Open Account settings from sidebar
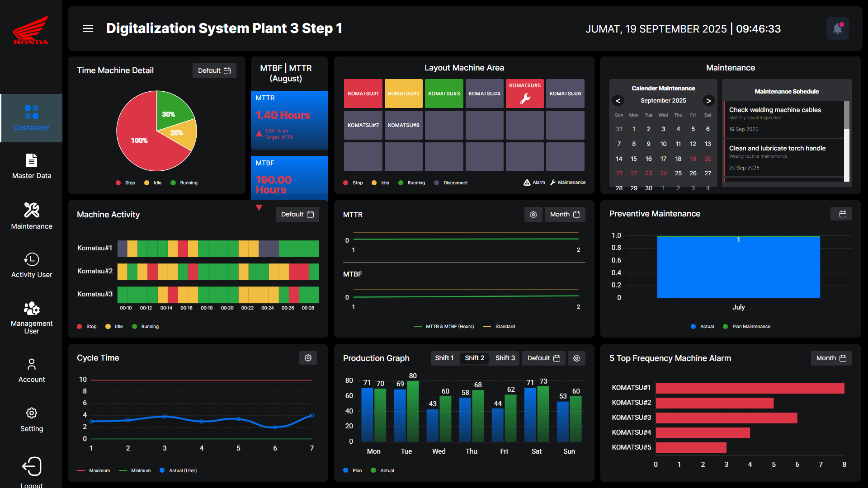 coord(31,370)
